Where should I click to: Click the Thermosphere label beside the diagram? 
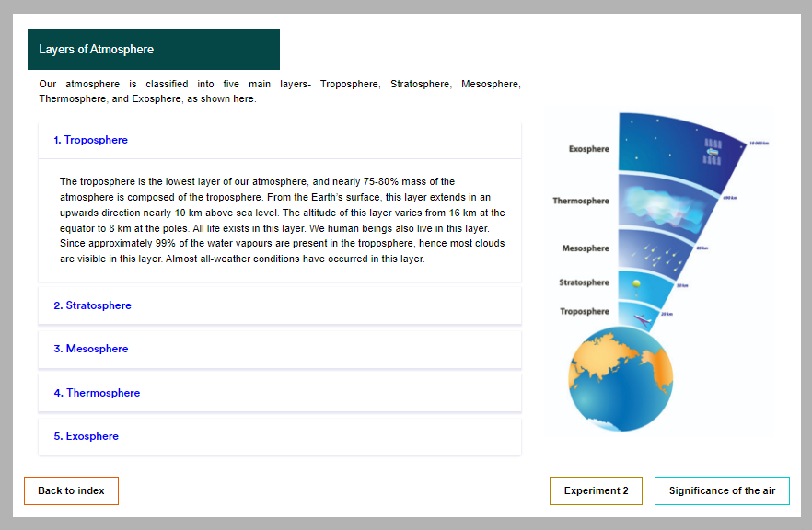click(581, 201)
